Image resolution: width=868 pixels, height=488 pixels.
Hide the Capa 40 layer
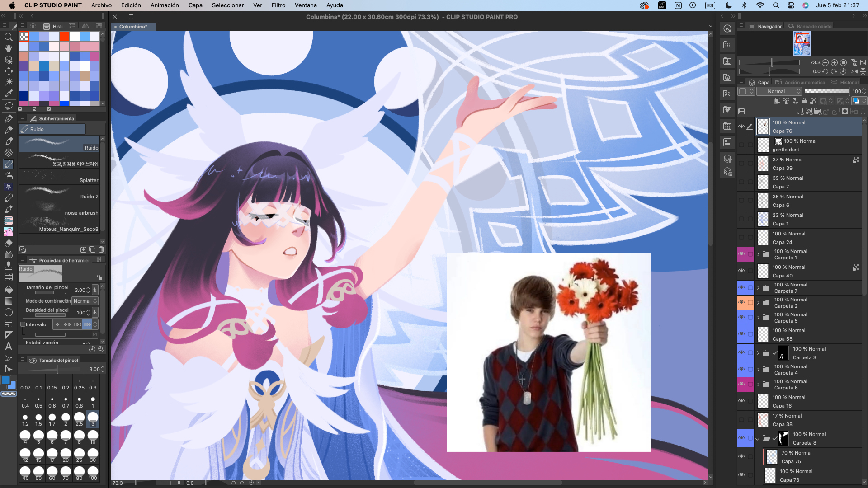[x=741, y=271]
